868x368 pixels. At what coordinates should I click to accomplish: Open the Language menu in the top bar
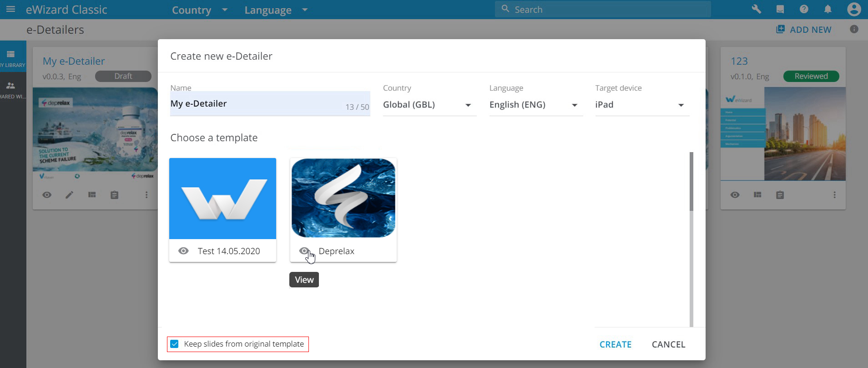coord(276,10)
